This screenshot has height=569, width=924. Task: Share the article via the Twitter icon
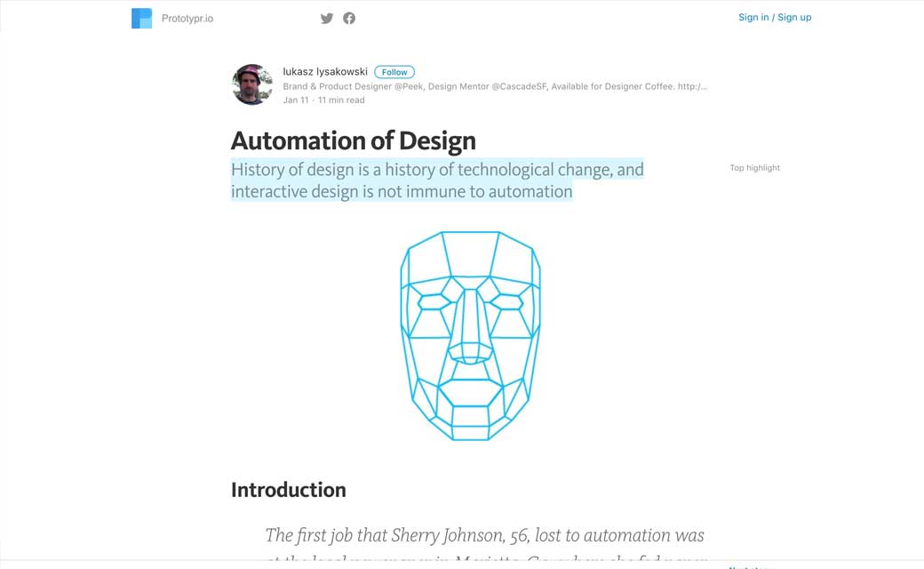tap(327, 18)
